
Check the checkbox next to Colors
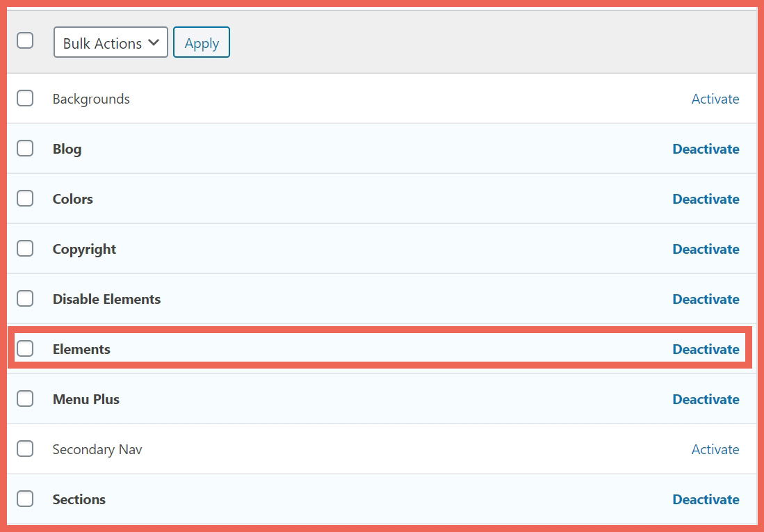[x=25, y=198]
